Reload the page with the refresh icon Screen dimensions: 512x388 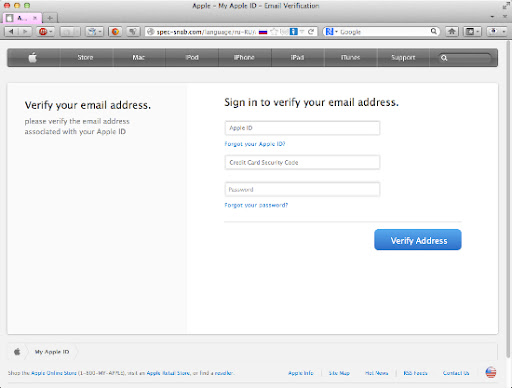click(311, 32)
